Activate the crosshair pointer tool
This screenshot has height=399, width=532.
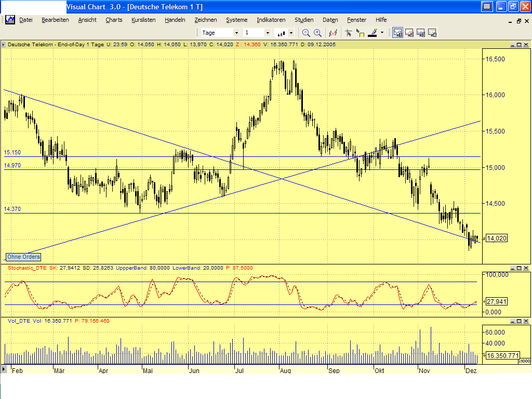[349, 32]
